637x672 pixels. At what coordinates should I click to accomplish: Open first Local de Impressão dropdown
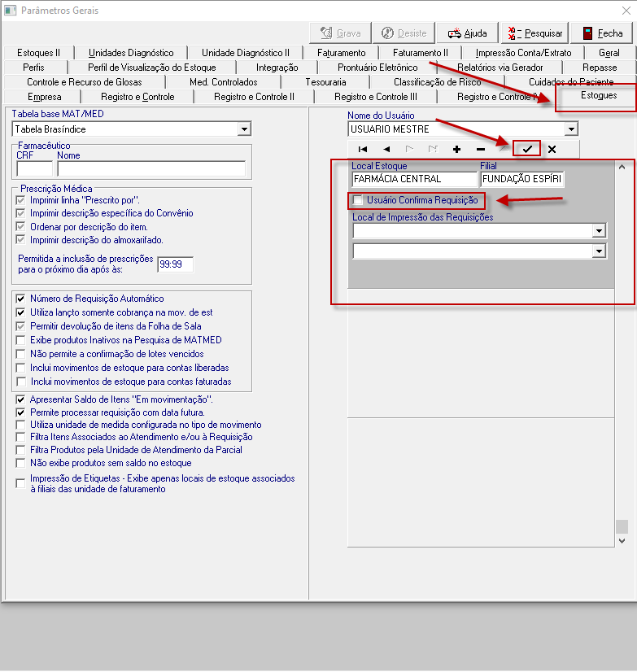[x=599, y=231]
